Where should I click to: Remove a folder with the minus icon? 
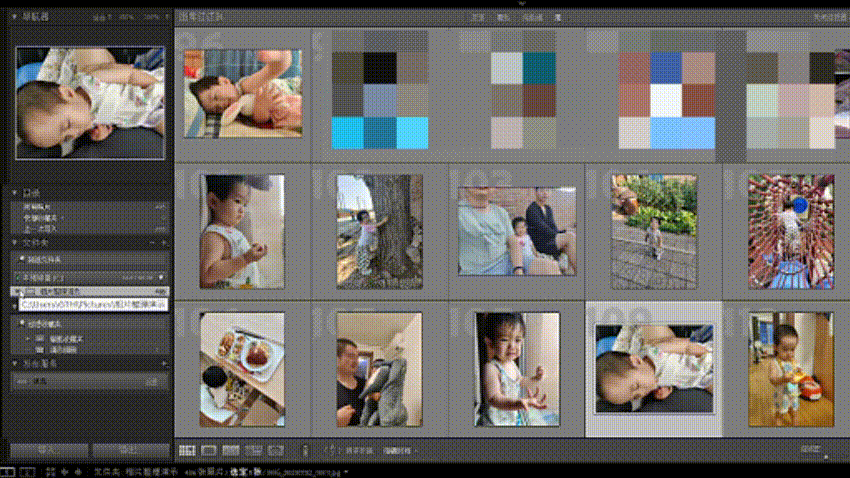click(153, 243)
